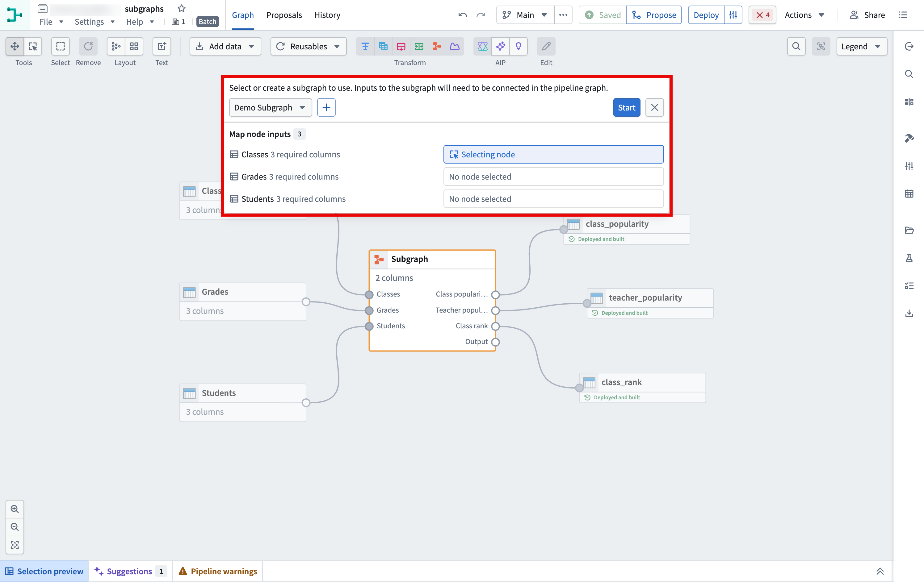Open right sidebar download icon
The width and height of the screenshot is (924, 582).
pyautogui.click(x=909, y=314)
